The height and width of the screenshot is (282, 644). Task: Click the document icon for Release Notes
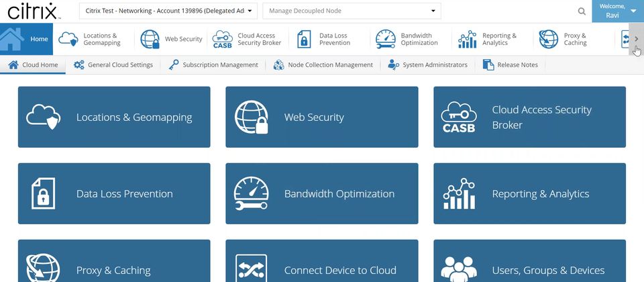click(x=488, y=64)
